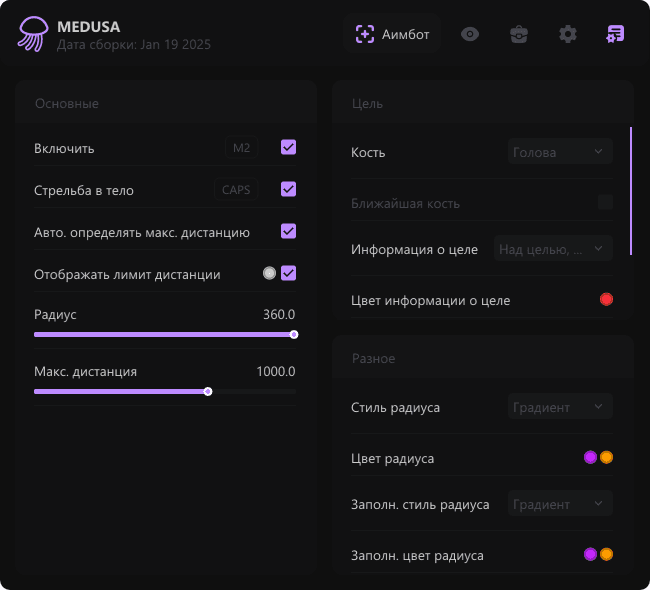This screenshot has height=590, width=650.
Task: Uncheck the Включить checkbox
Action: click(x=288, y=148)
